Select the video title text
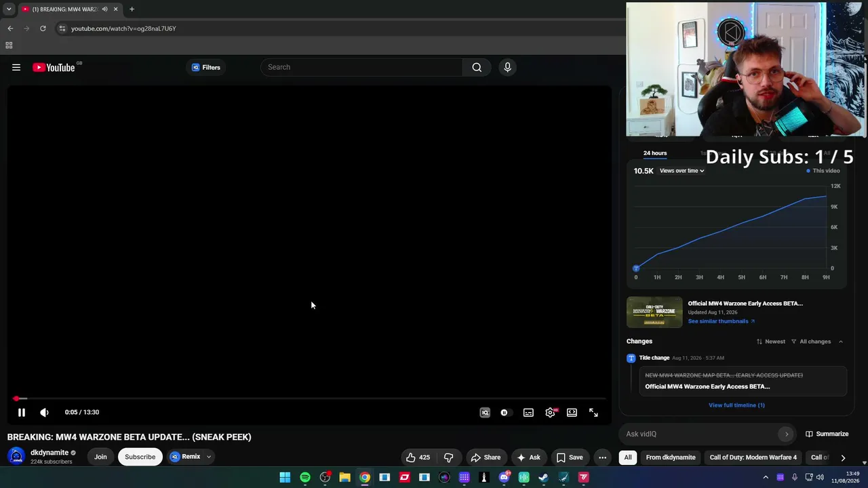Viewport: 868px width, 488px height. [x=130, y=437]
